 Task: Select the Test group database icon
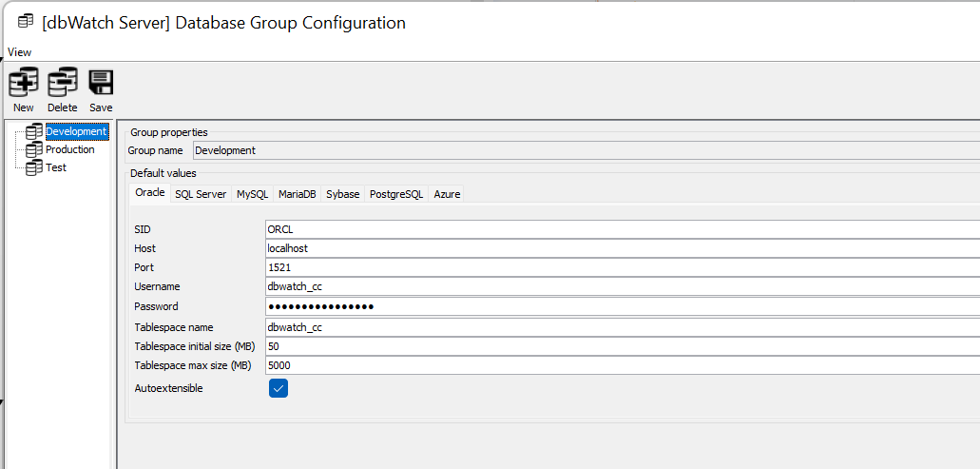[x=34, y=168]
